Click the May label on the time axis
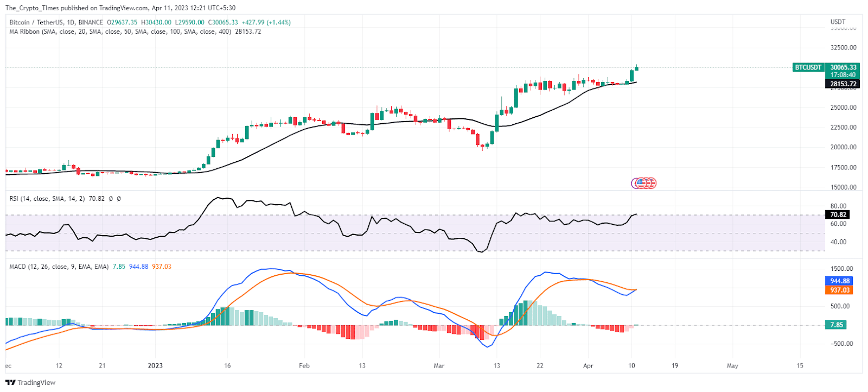This screenshot has height=392, width=868. click(x=732, y=365)
